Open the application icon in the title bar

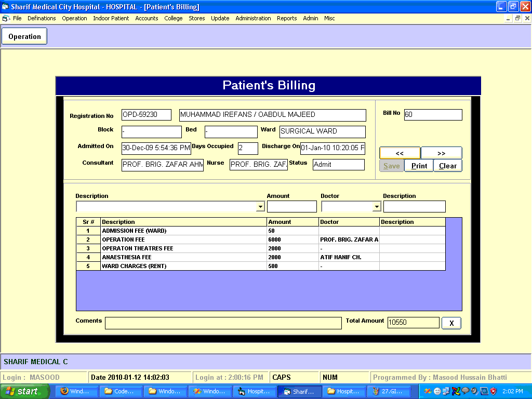(x=5, y=6)
